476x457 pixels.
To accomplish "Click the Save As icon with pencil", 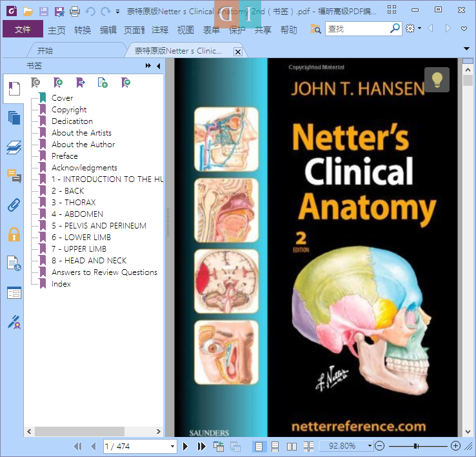I will [x=59, y=12].
